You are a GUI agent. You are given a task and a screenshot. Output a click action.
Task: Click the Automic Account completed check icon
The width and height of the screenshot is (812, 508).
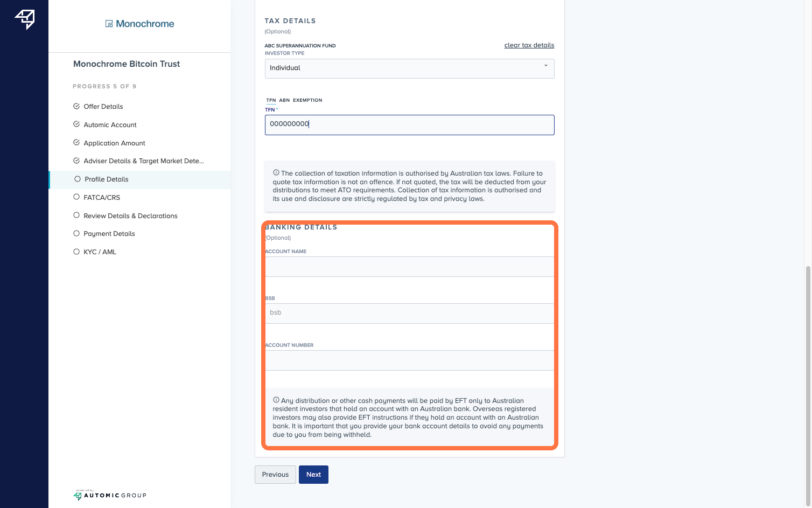point(76,124)
